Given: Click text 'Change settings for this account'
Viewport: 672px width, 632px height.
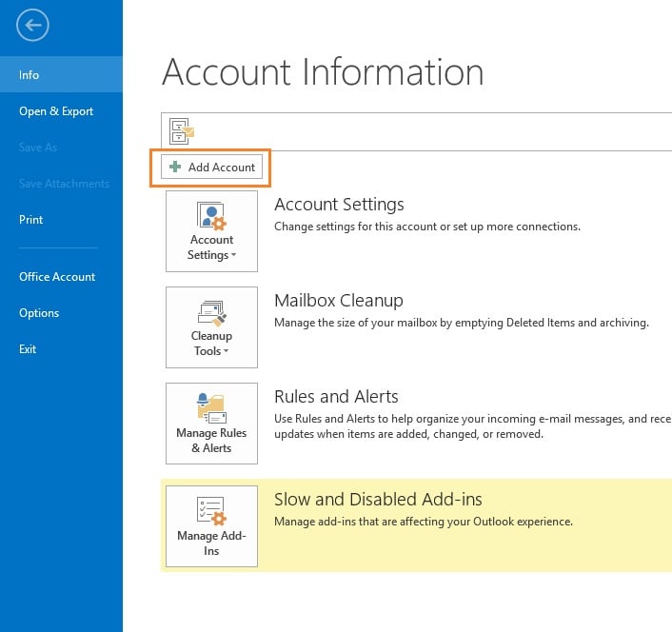Looking at the screenshot, I should click(355, 227).
